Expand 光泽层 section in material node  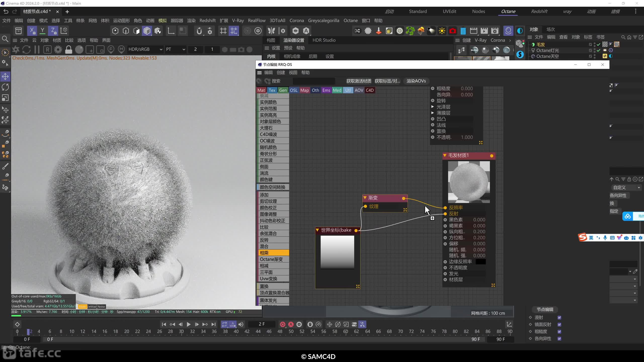433,107
